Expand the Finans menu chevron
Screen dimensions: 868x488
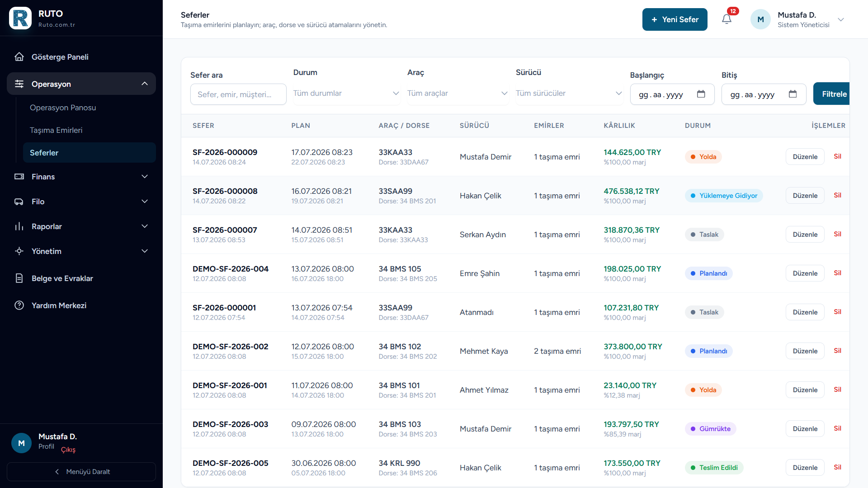(x=145, y=177)
